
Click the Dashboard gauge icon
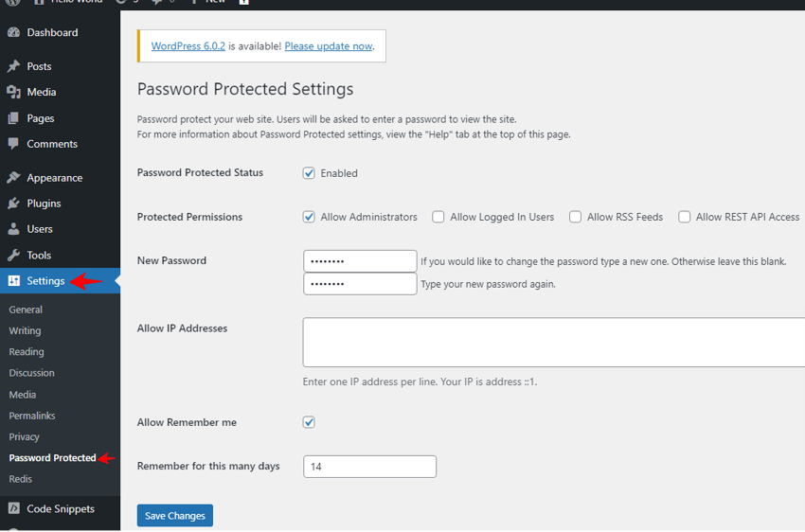coord(13,33)
